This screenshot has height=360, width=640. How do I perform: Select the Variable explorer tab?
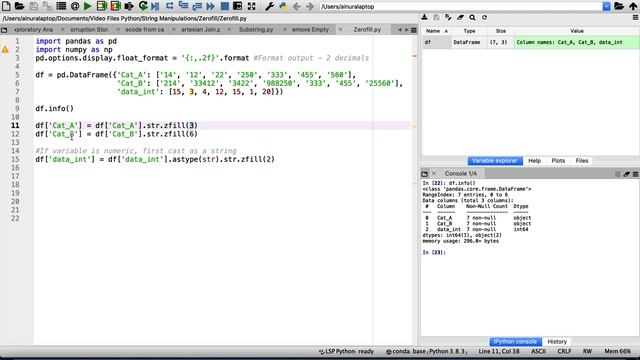coord(495,161)
